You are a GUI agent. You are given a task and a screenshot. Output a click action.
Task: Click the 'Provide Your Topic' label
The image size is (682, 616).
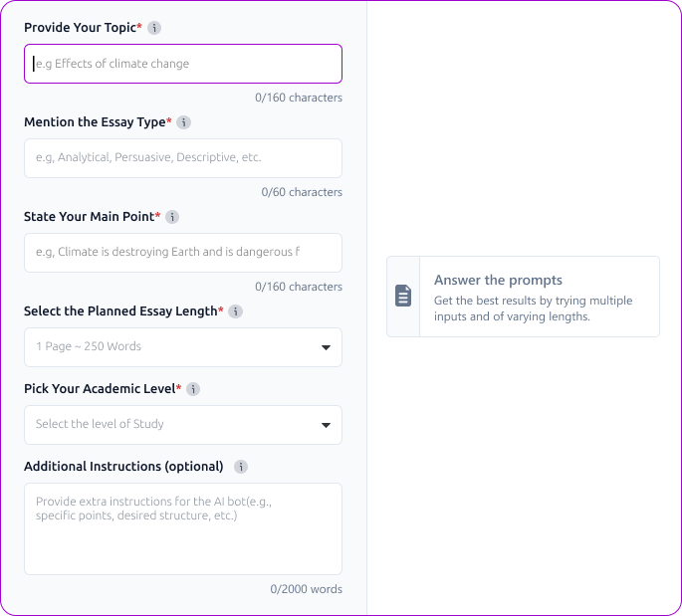coord(80,28)
